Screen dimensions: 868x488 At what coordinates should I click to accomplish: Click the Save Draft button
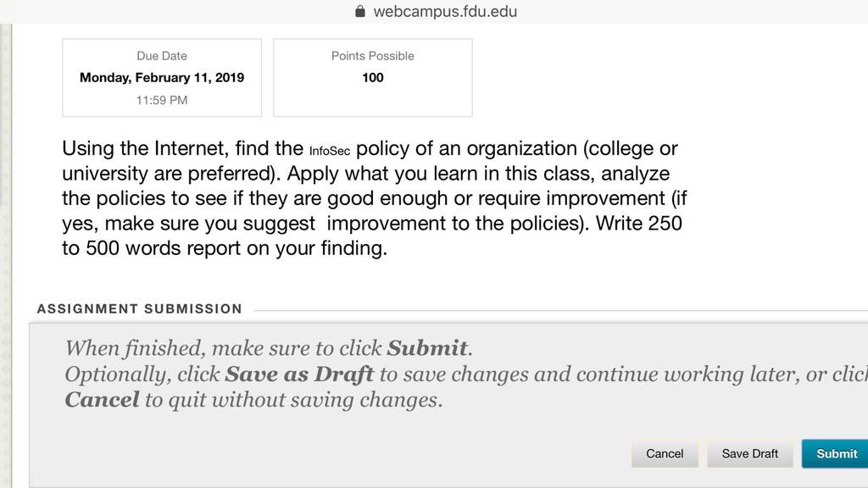(x=750, y=454)
